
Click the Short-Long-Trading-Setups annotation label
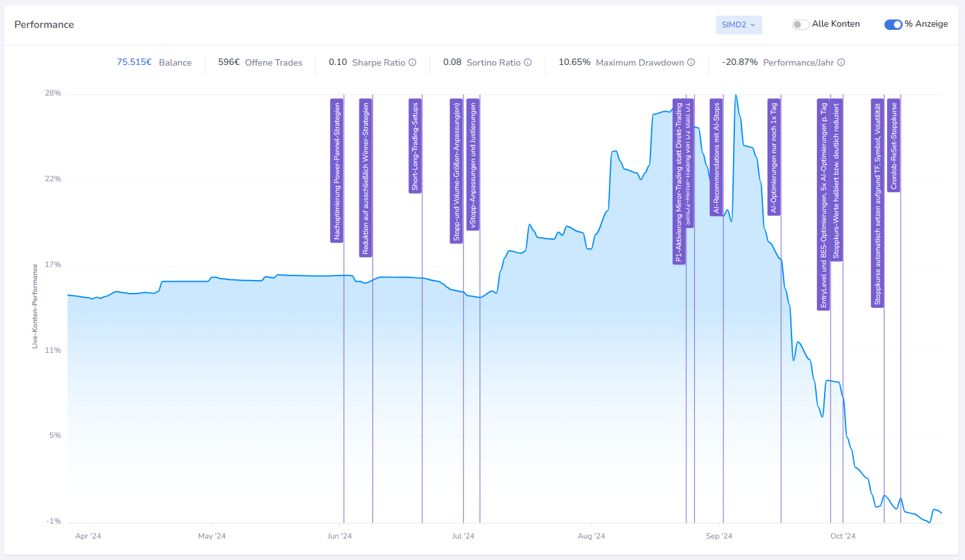point(415,146)
